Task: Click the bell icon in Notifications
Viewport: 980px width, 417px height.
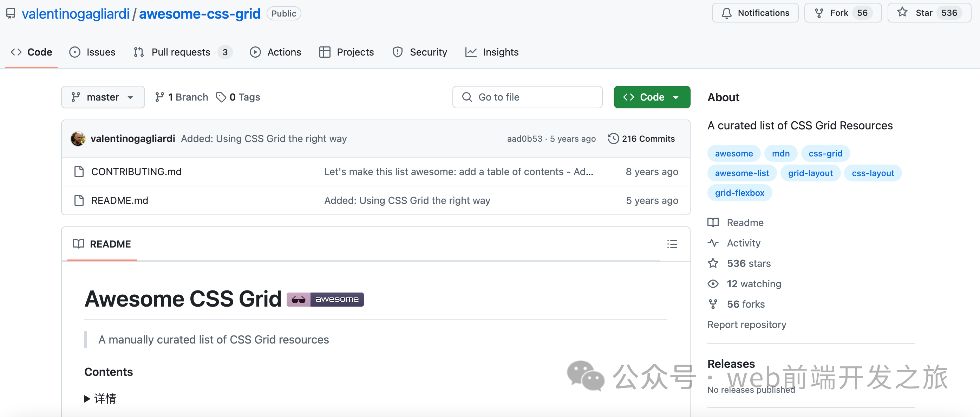Action: 726,13
